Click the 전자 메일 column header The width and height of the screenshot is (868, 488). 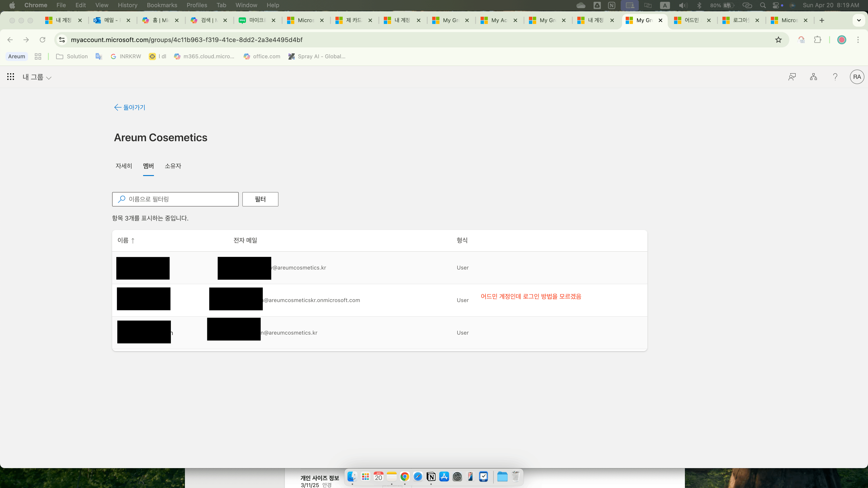point(245,240)
